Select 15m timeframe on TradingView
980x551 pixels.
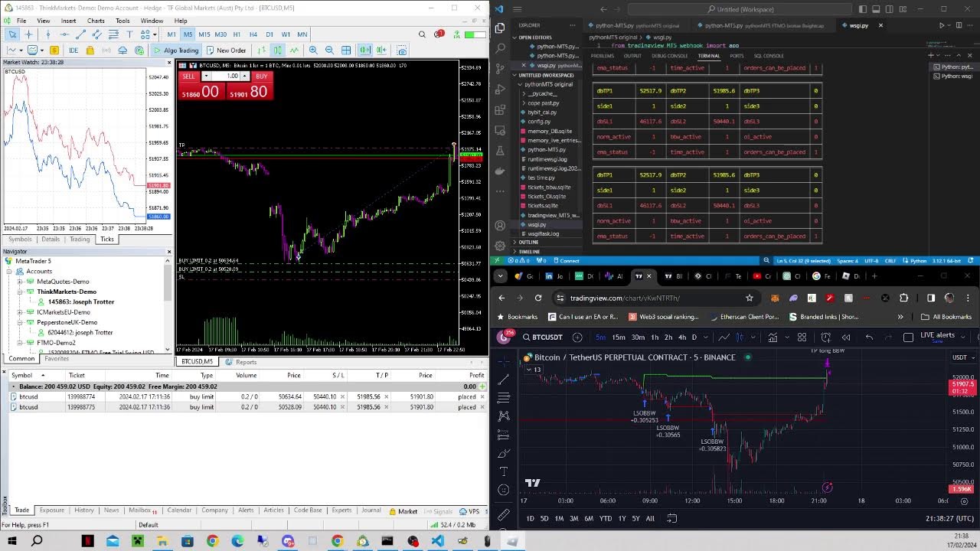click(x=618, y=337)
